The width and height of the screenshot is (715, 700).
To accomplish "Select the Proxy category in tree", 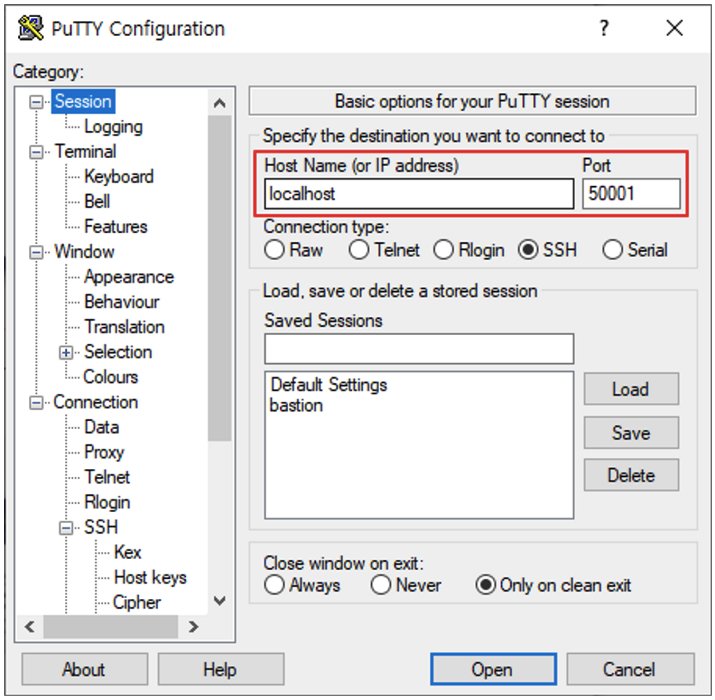I will (x=104, y=452).
